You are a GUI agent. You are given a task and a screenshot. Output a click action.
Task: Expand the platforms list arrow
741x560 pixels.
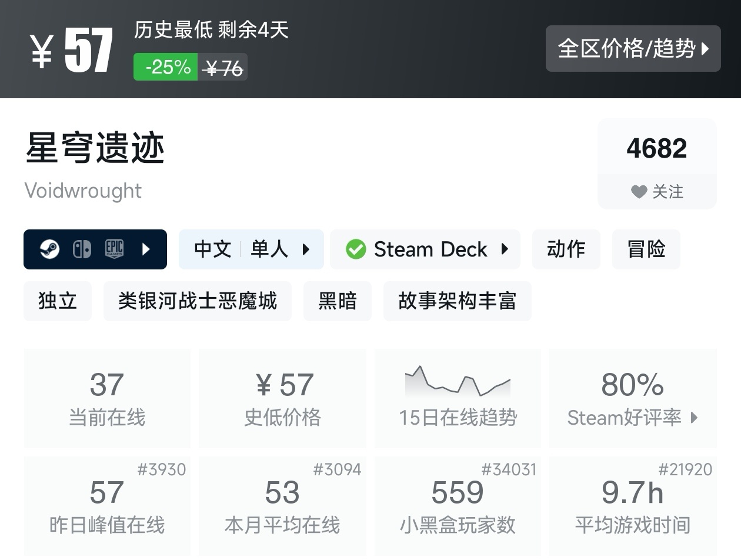146,249
